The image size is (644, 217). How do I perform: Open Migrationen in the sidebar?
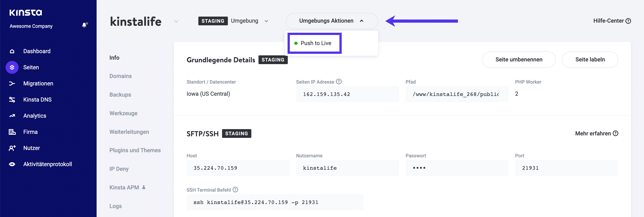pos(38,83)
